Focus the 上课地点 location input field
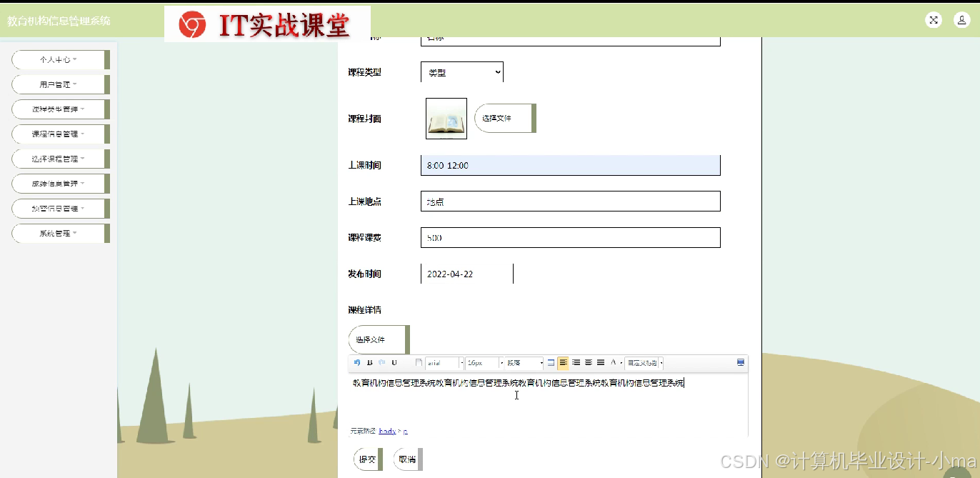This screenshot has height=478, width=980. 571,201
